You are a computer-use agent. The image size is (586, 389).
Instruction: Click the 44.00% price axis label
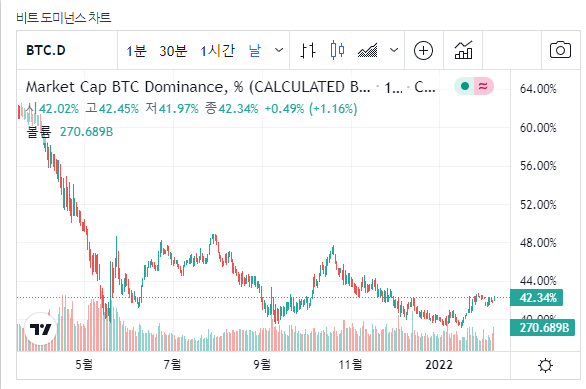click(538, 281)
